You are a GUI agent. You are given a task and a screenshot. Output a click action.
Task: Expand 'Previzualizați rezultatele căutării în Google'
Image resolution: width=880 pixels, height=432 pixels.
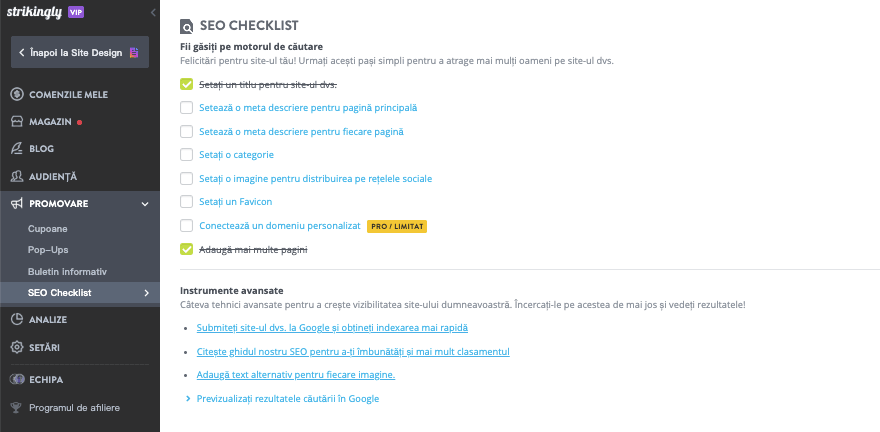(280, 399)
